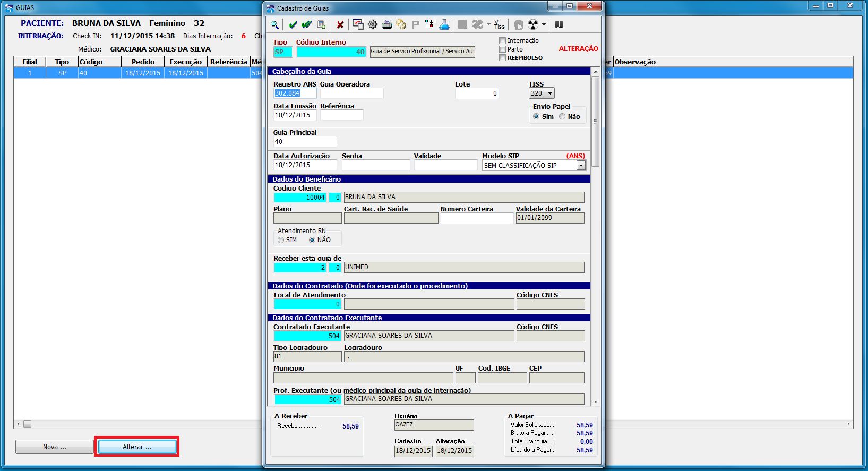
Task: Expand the Modelo SIP combo box
Action: click(x=581, y=166)
